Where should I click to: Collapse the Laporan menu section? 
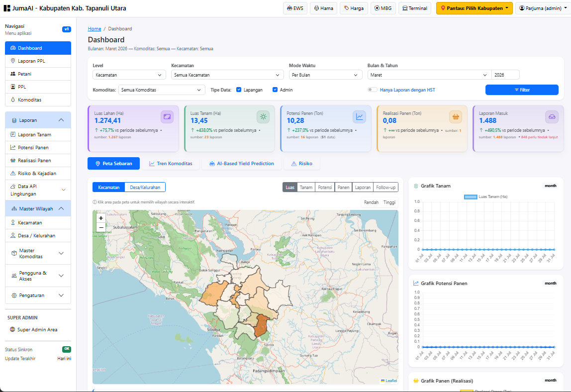tap(38, 120)
